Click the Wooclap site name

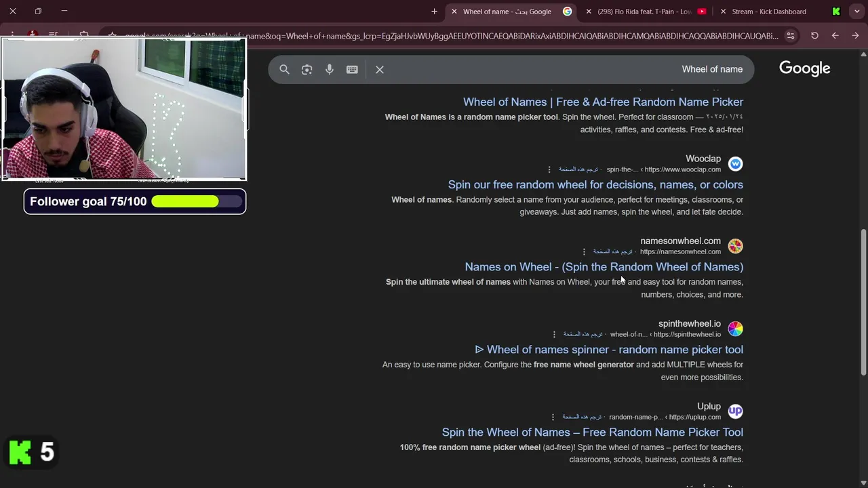703,159
